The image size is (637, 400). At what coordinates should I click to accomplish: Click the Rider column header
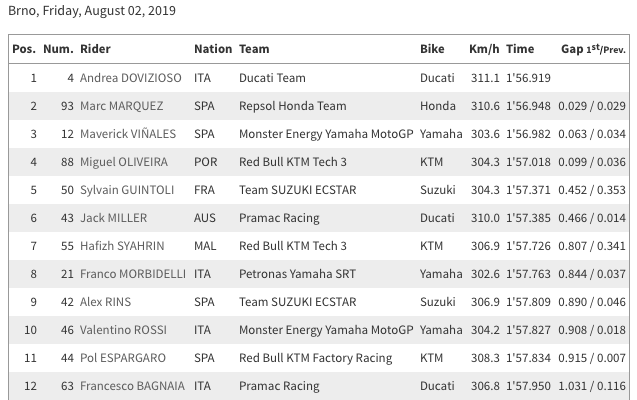95,49
